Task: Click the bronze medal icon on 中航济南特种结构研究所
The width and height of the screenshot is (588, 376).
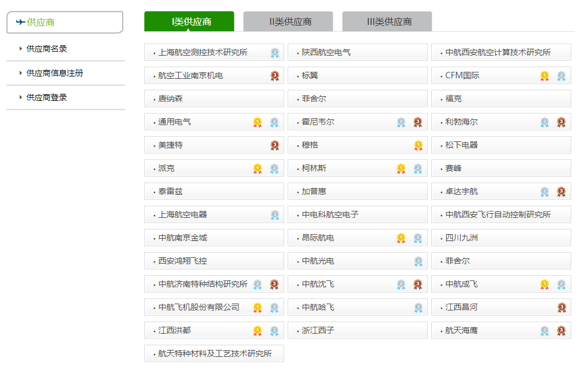Action: click(274, 285)
